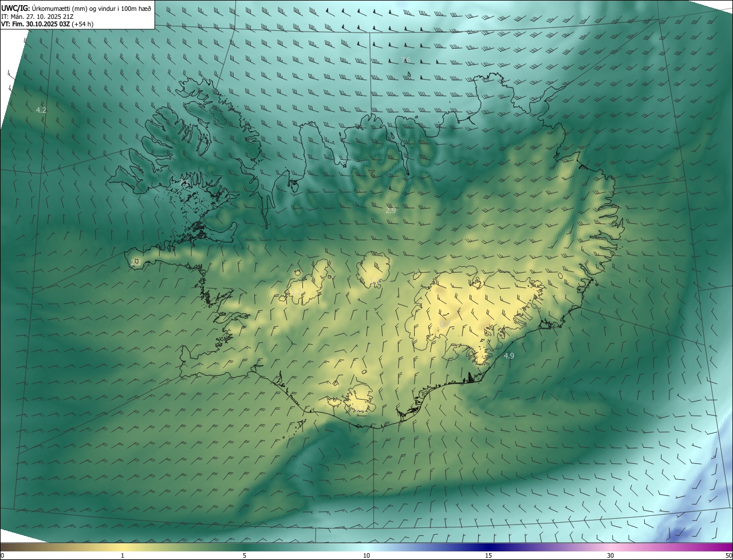Click the 7.6 value label north of Iceland
Image resolution: width=733 pixels, height=560 pixels.
(x=405, y=60)
